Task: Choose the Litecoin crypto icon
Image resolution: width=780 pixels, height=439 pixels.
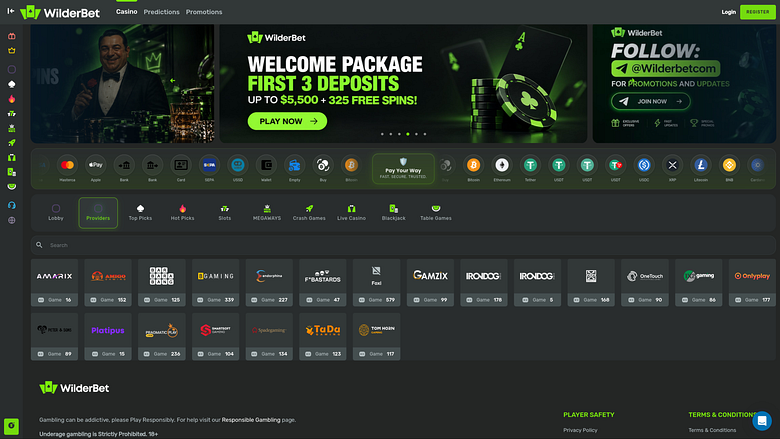Action: click(701, 165)
